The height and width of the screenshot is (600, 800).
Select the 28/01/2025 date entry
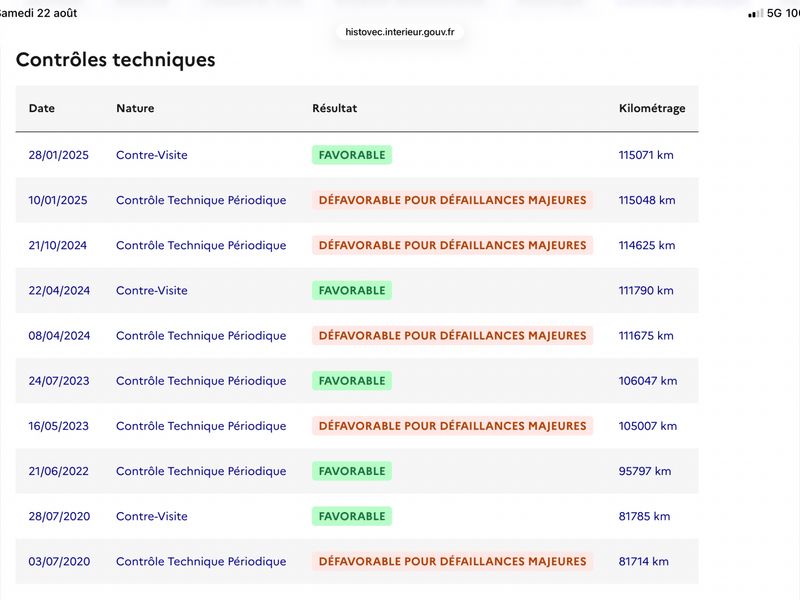[x=59, y=155]
